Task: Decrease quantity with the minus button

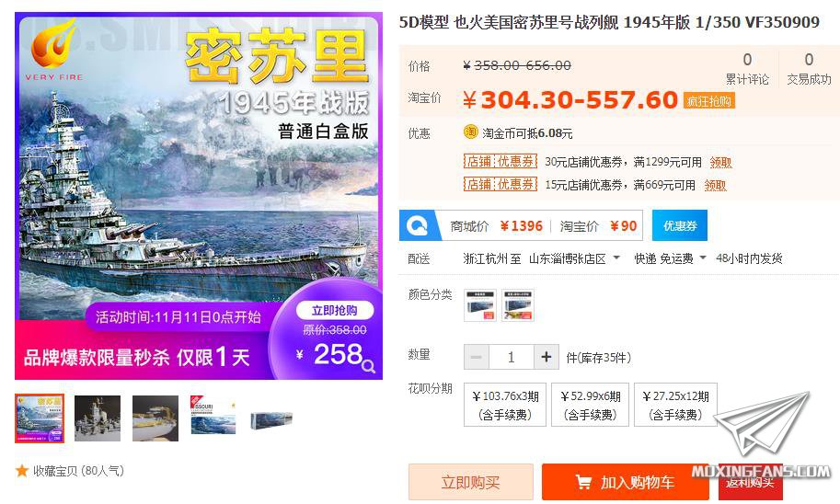Action: click(x=477, y=357)
